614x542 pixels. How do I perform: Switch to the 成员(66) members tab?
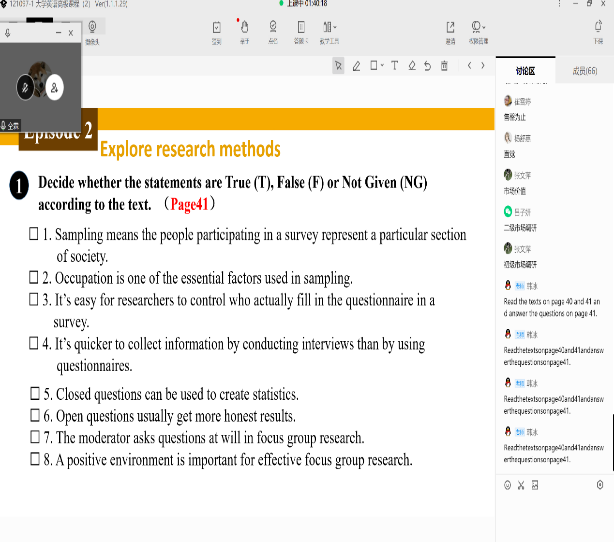coord(585,71)
